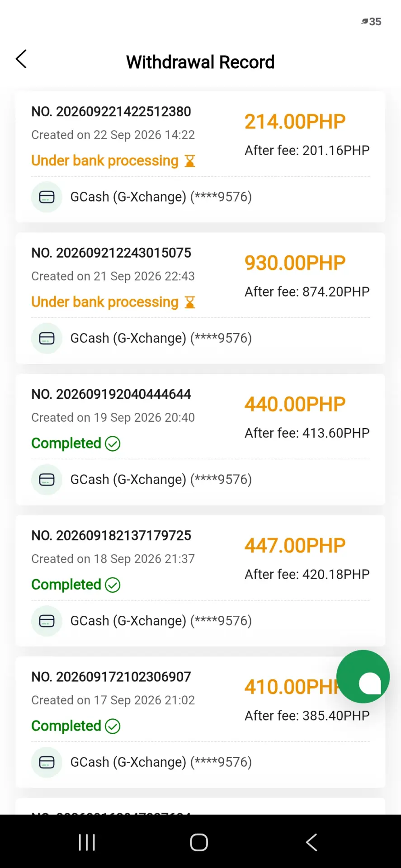
Task: Tap card icon on 214.00PHP withdrawal
Action: 47,197
